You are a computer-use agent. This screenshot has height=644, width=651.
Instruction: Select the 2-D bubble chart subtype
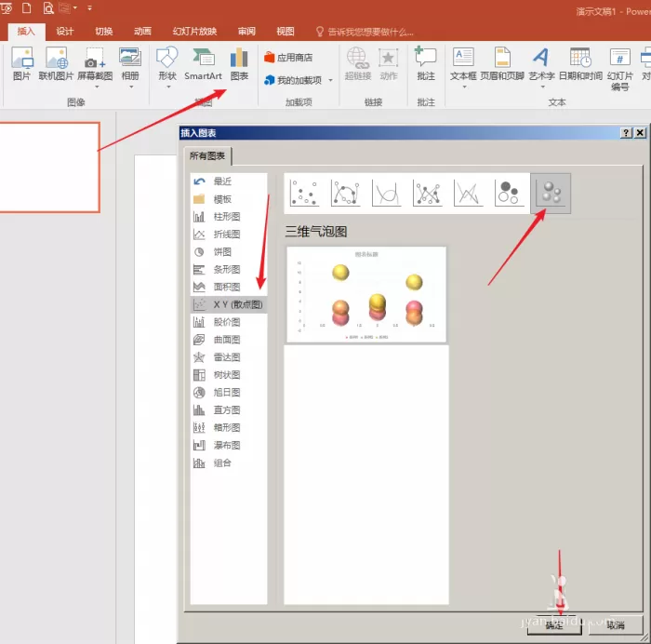coord(510,194)
